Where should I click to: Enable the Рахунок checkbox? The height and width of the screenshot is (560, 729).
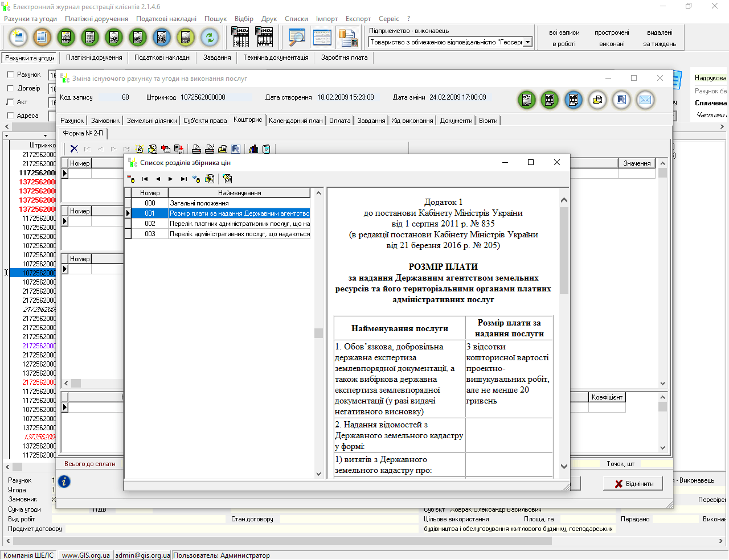[10, 75]
